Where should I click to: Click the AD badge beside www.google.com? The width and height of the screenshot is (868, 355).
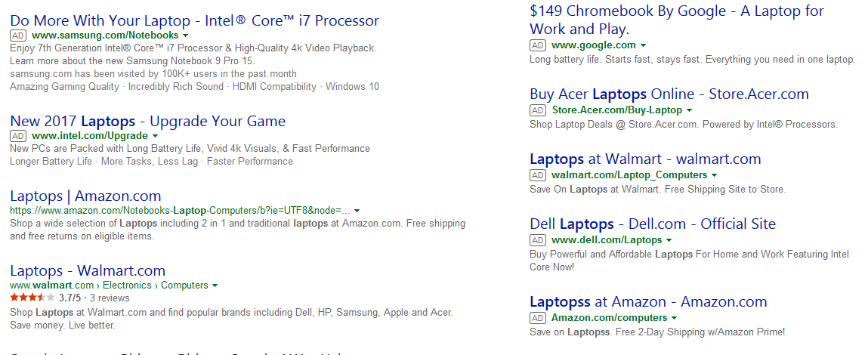(x=538, y=45)
